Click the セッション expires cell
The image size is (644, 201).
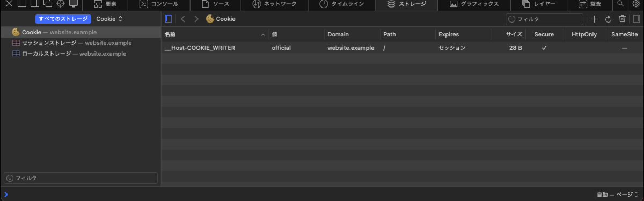tap(452, 48)
